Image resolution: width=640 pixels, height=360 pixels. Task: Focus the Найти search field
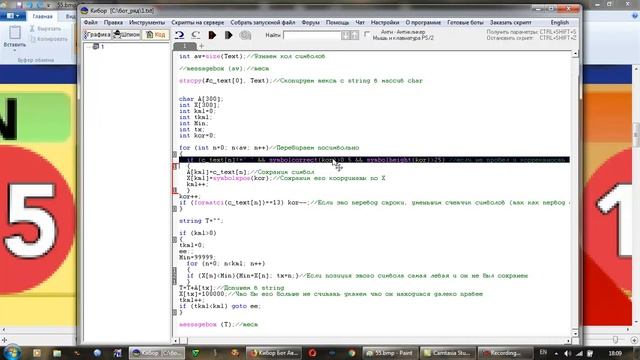coord(312,36)
